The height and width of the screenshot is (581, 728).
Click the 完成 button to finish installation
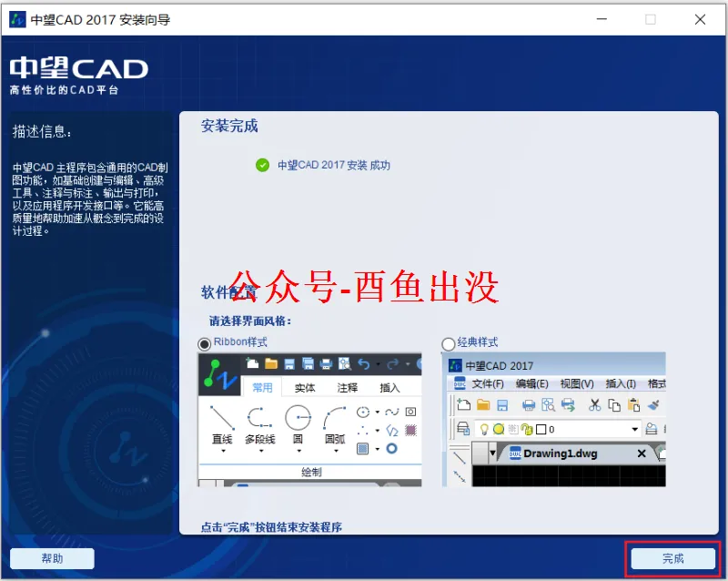tap(672, 558)
